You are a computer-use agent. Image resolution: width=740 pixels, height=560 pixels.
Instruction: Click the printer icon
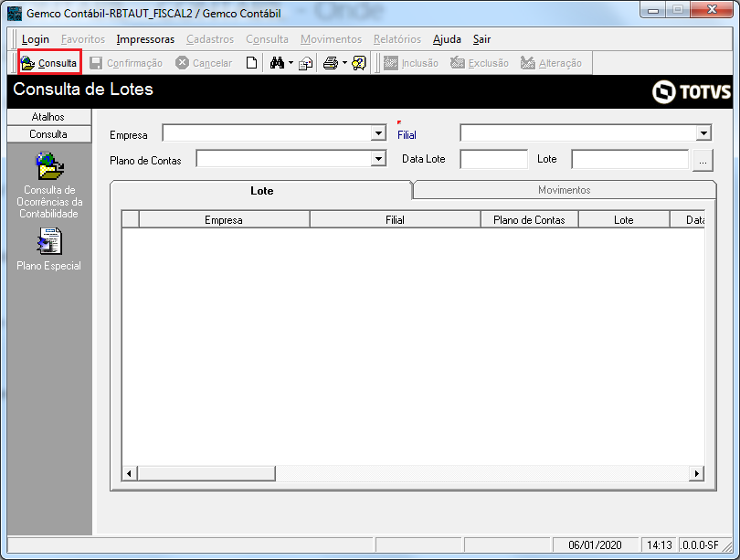coord(331,63)
